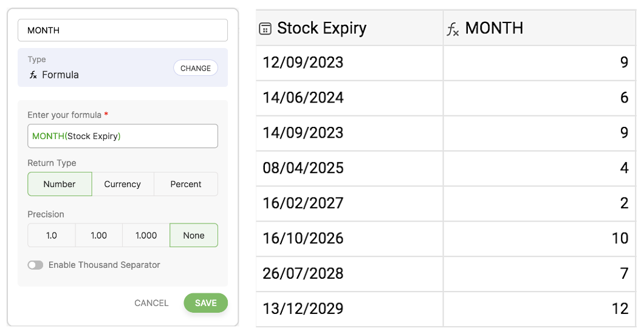The width and height of the screenshot is (644, 334).
Task: Click the field name input containing MONTH
Action: click(x=123, y=30)
